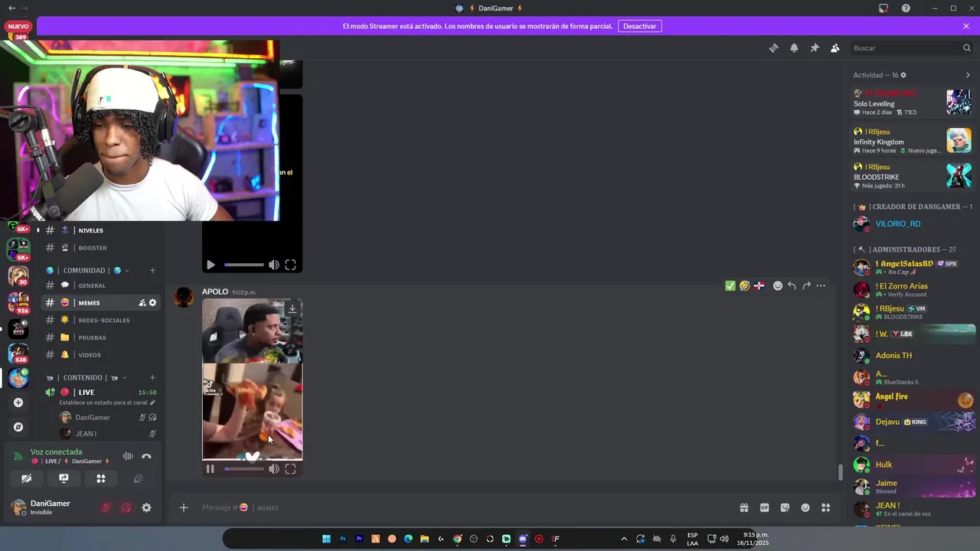
Task: Dismiss the streamer mode banner
Action: tap(966, 26)
